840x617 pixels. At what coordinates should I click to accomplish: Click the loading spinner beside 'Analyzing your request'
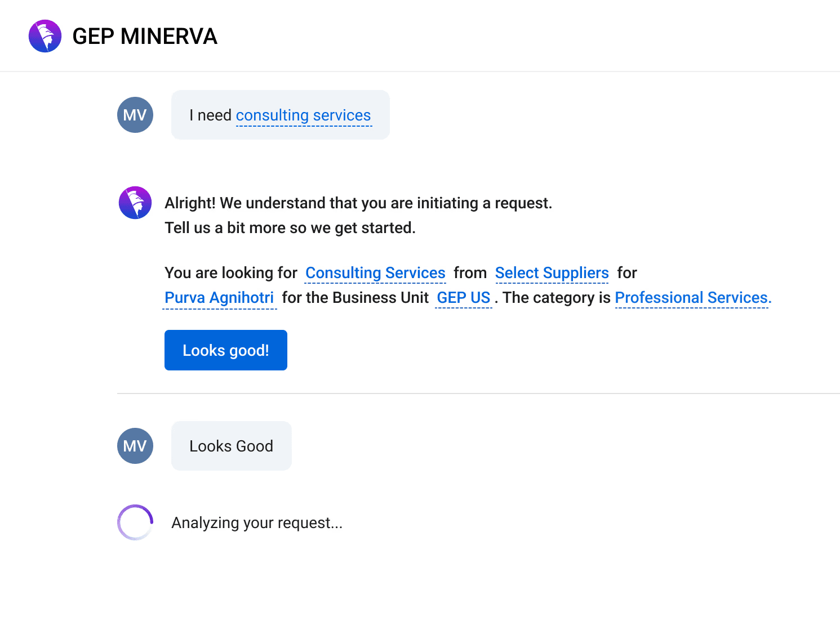point(135,522)
